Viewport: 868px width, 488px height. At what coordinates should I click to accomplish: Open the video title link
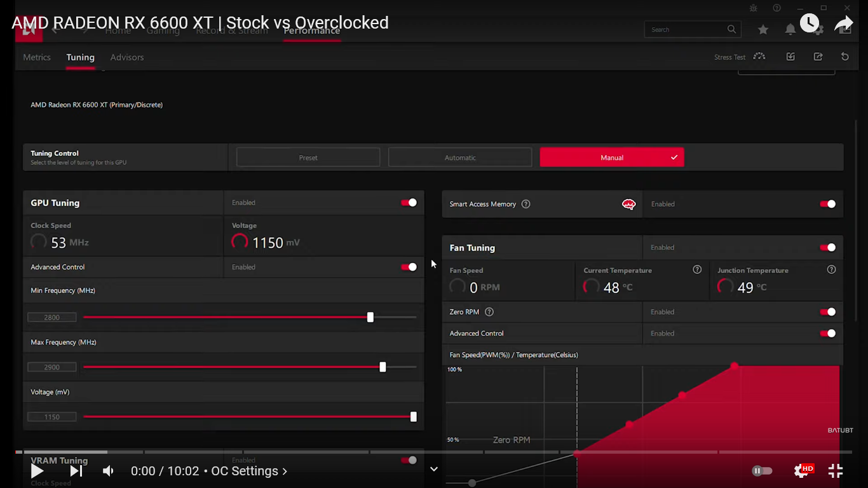200,23
